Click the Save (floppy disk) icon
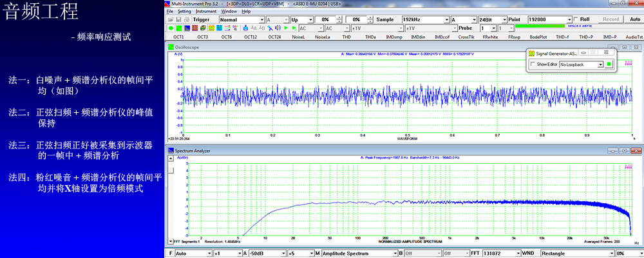 (x=178, y=19)
